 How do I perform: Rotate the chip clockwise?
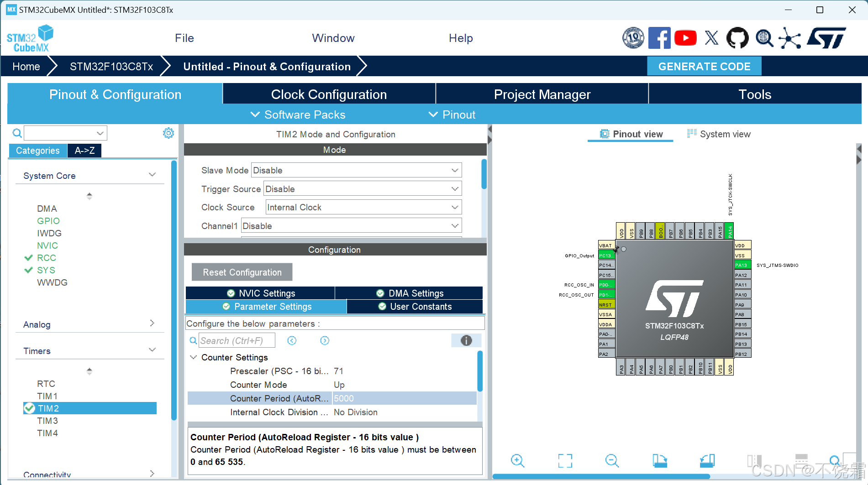660,461
